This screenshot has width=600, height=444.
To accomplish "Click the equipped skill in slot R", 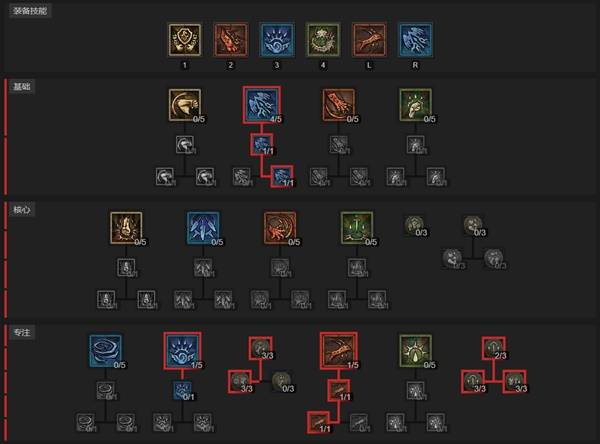I will [x=415, y=40].
